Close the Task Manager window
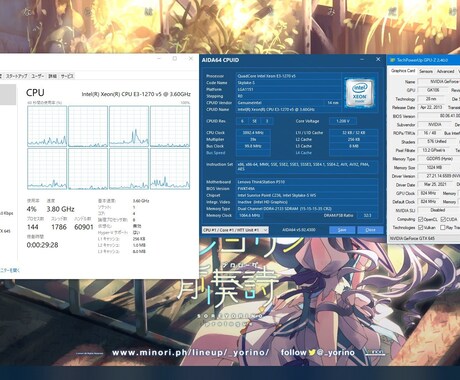Viewport: 460px width, 380px height. tap(191, 59)
